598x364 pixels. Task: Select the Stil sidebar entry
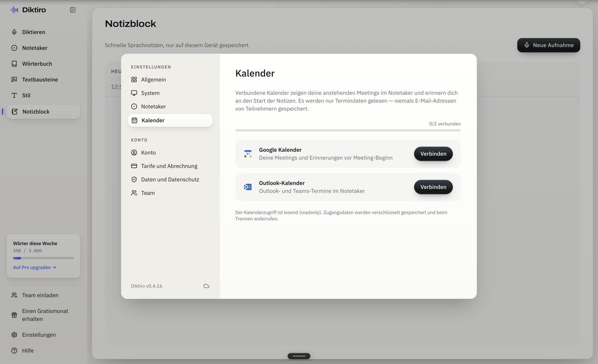pos(43,95)
